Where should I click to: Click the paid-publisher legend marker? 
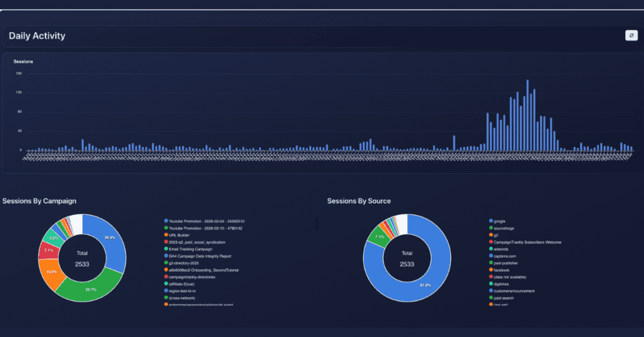tap(491, 263)
